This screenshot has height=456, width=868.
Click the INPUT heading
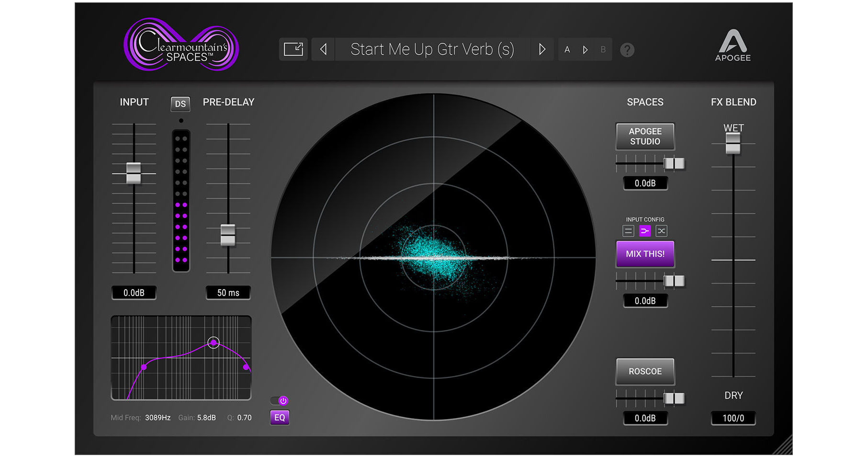pyautogui.click(x=134, y=102)
